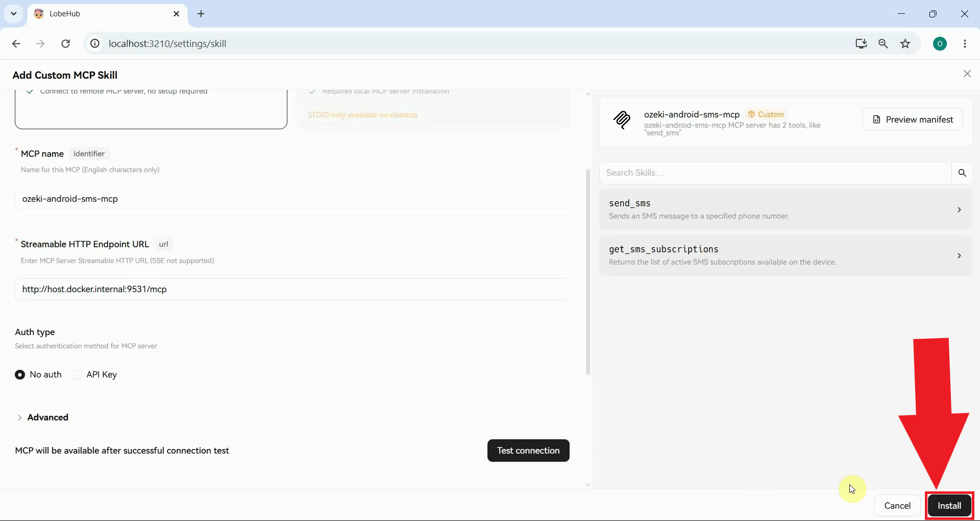The width and height of the screenshot is (980, 521).
Task: Close the Add Custom MCP Skill dialog
Action: [x=967, y=74]
